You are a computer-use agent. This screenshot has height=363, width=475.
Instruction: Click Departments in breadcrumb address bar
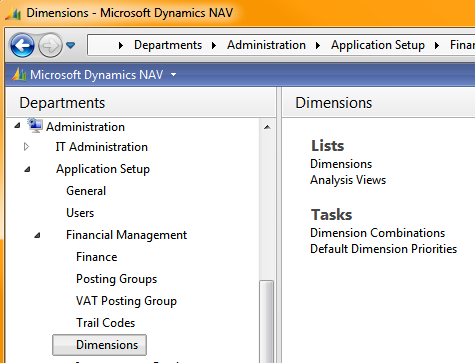[x=168, y=45]
